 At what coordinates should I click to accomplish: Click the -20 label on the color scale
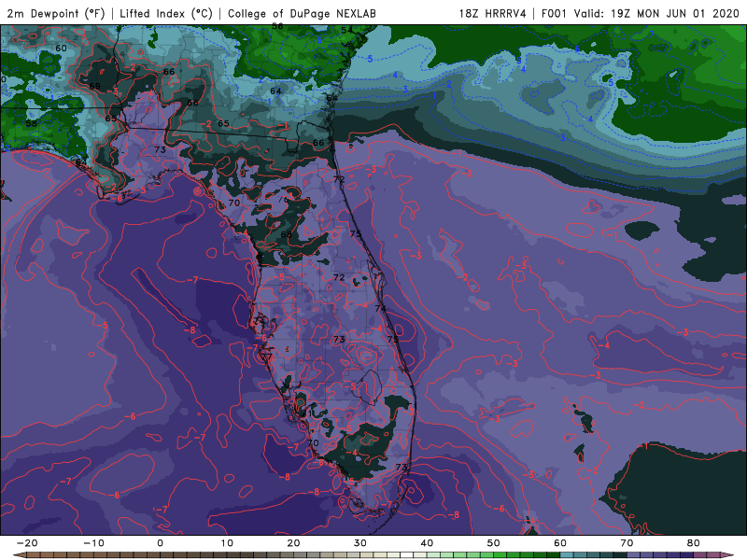(x=27, y=543)
